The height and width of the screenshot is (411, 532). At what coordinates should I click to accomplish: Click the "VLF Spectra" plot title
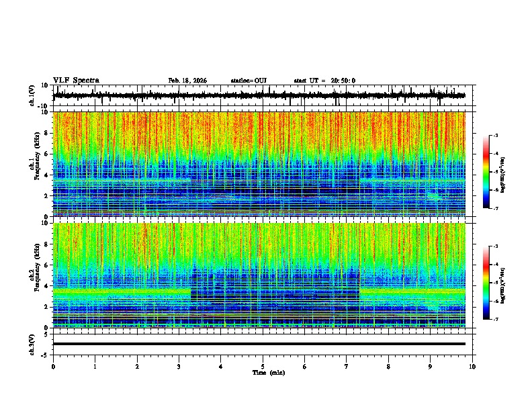76,81
